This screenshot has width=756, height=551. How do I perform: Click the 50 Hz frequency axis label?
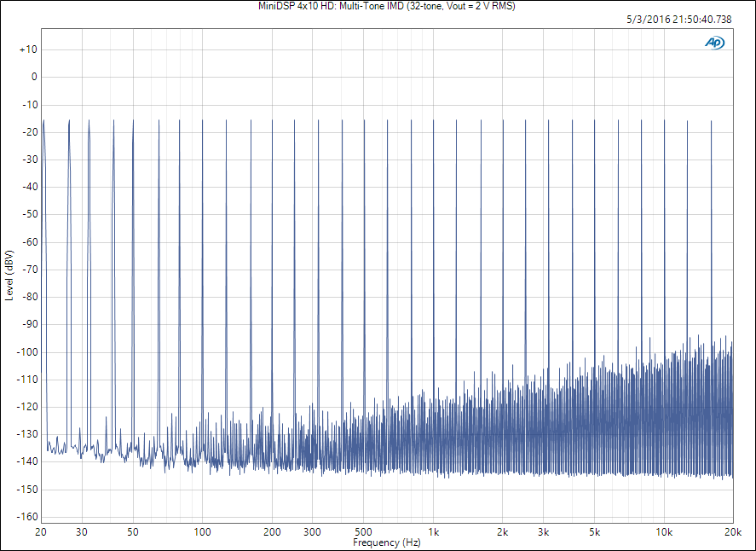point(133,531)
